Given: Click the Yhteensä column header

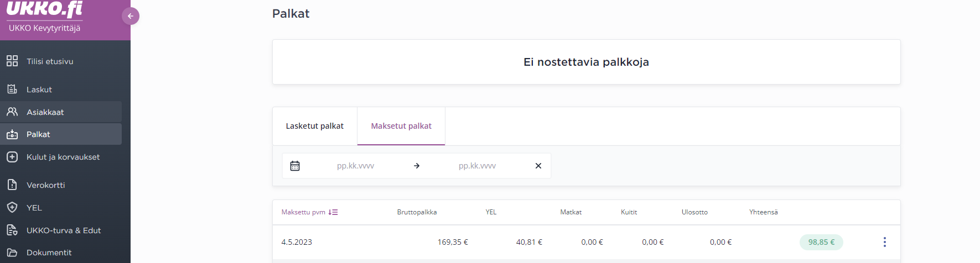Looking at the screenshot, I should (764, 212).
